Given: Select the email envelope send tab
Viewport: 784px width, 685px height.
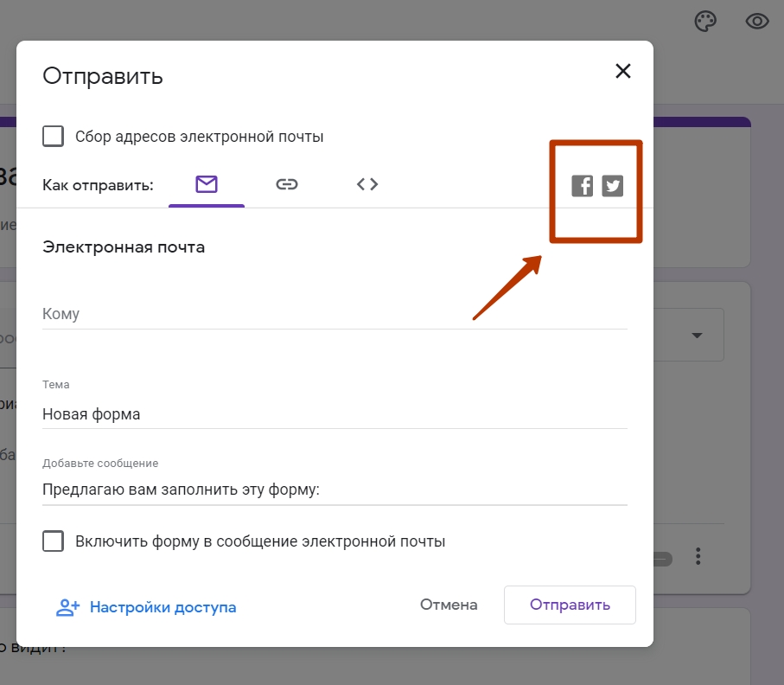Looking at the screenshot, I should [x=207, y=184].
